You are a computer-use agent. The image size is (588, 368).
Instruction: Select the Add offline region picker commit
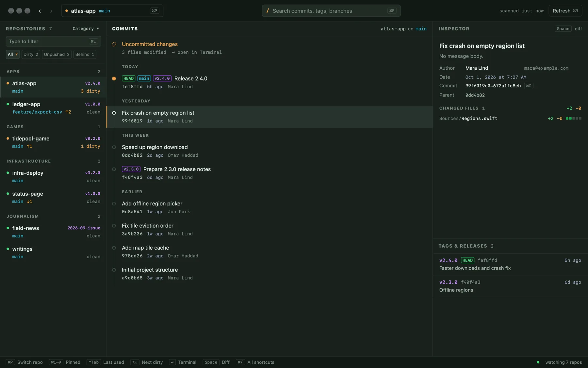point(270,207)
